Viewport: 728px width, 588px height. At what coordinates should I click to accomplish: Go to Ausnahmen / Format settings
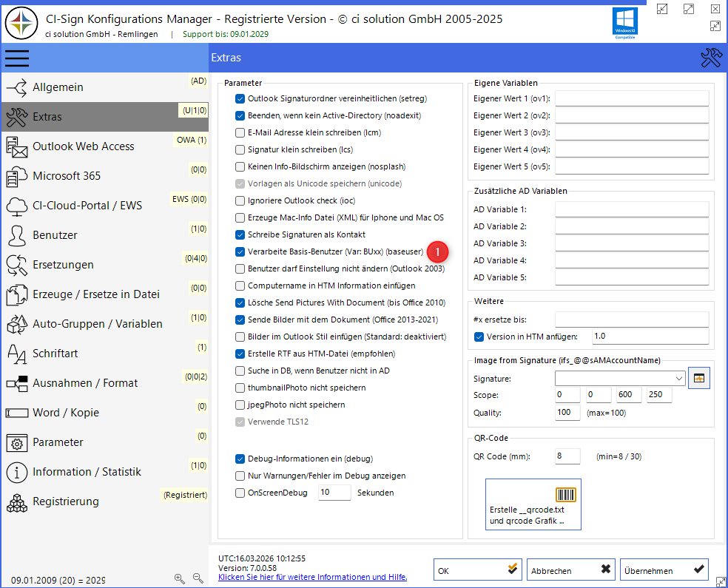85,383
